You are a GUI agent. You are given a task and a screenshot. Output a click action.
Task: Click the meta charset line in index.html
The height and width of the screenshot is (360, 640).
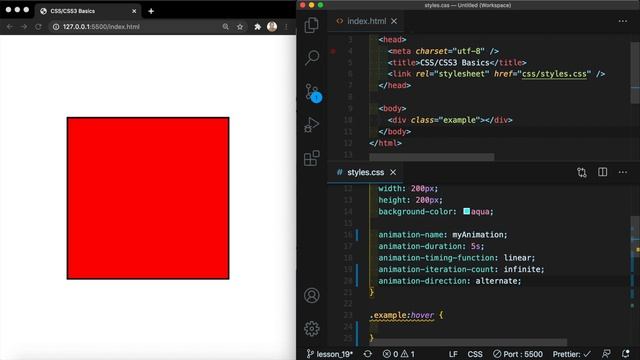443,51
